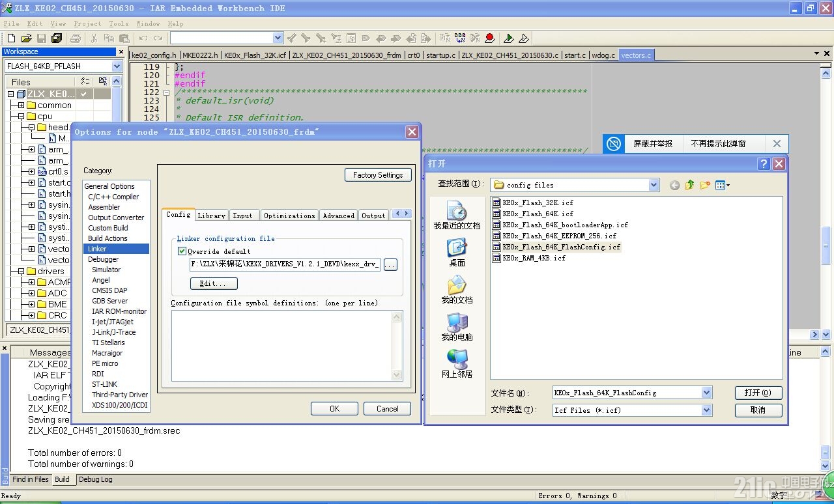Viewport: 834px width, 504px height.
Task: Open the 查找范围 config files folder dropdown
Action: click(654, 185)
